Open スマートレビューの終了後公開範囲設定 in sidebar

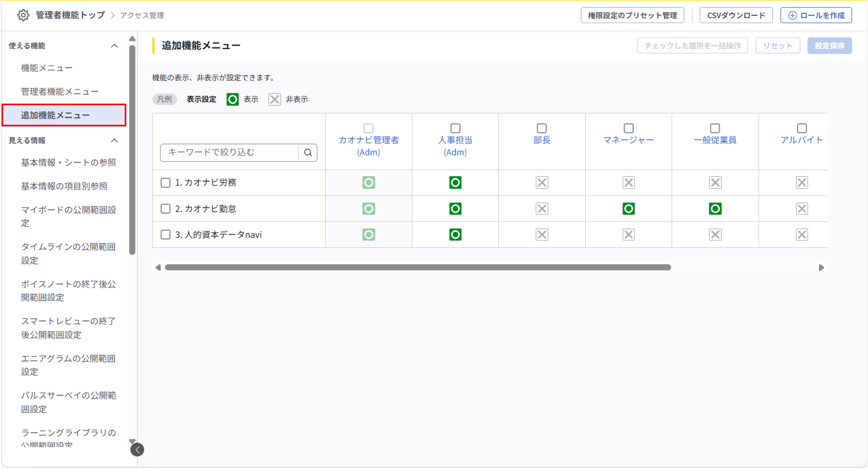pos(68,328)
